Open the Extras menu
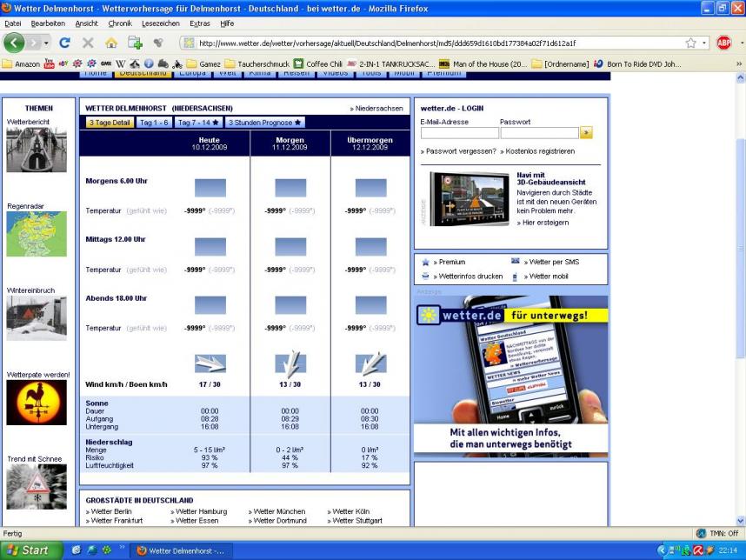 click(199, 23)
